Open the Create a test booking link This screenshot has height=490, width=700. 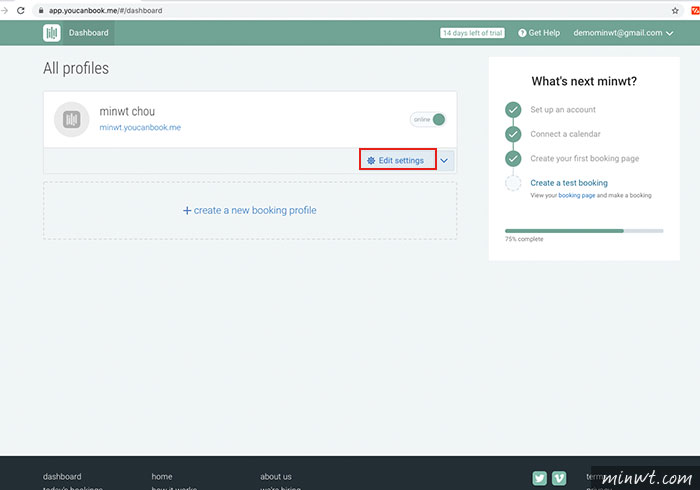coord(569,183)
